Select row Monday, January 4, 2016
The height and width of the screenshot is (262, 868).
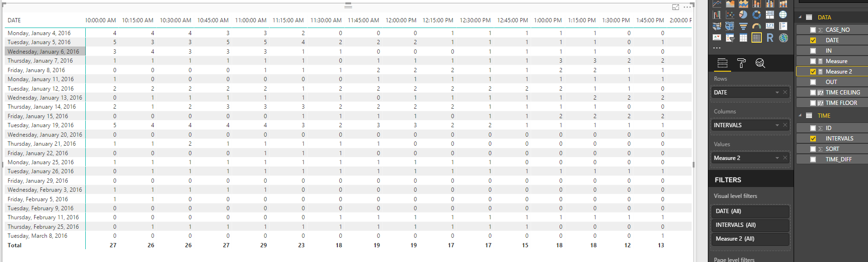pos(39,33)
